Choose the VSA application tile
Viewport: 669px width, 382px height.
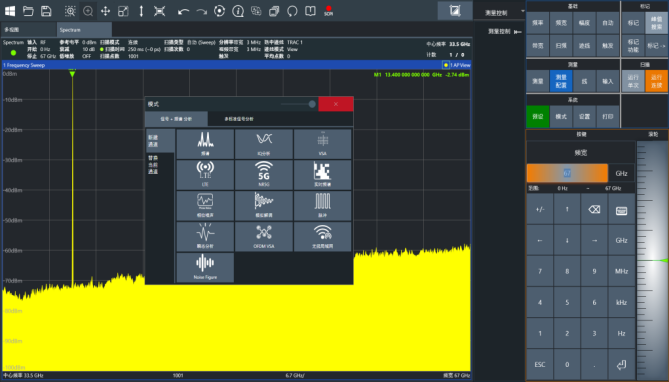pyautogui.click(x=323, y=144)
